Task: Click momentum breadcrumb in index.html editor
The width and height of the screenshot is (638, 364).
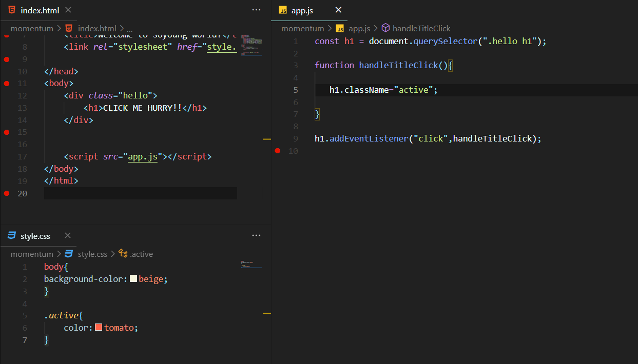Action: tap(32, 28)
